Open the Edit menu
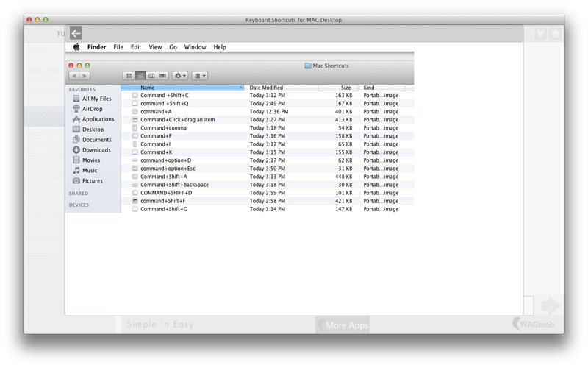This screenshot has width=588, height=368. coord(136,47)
